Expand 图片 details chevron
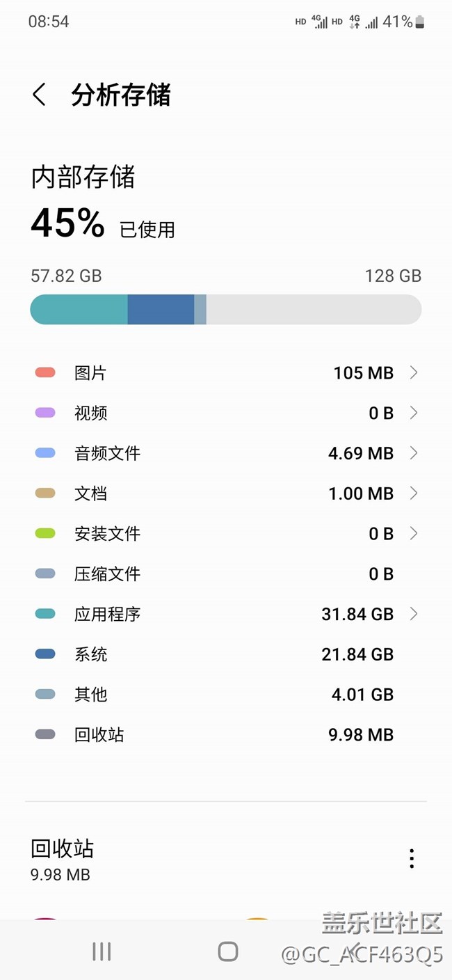The height and width of the screenshot is (980, 452). [414, 372]
